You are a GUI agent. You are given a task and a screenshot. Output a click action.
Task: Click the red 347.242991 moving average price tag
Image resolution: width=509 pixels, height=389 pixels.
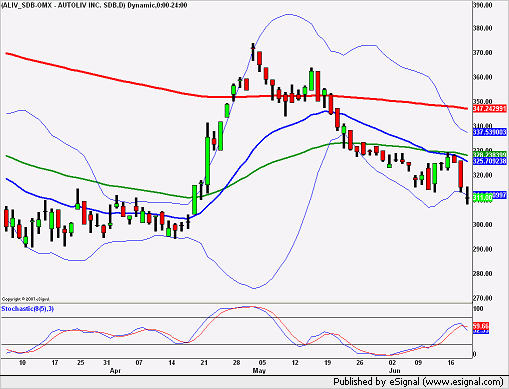(x=489, y=108)
